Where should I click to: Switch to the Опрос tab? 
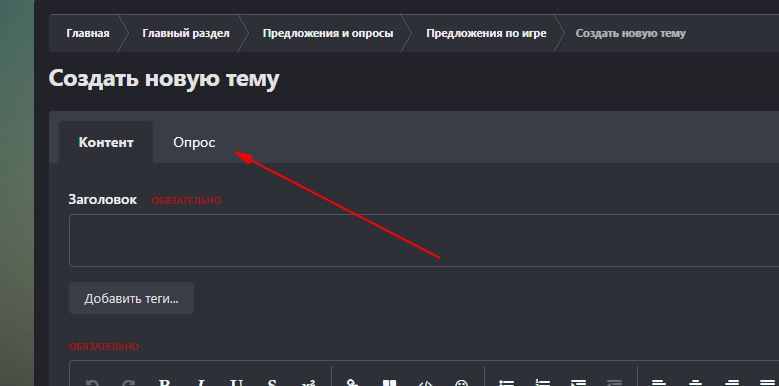(194, 142)
